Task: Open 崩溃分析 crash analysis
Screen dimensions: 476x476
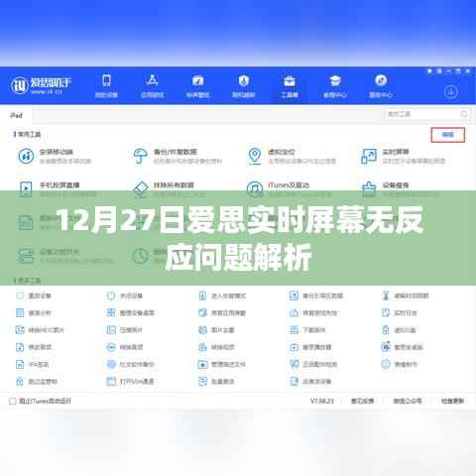Action: (34, 312)
